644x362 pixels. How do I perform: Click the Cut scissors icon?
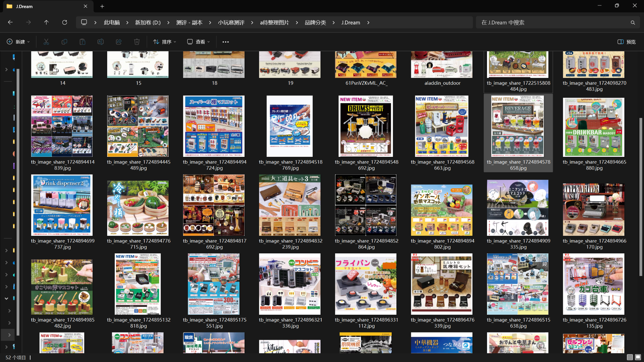click(x=46, y=42)
